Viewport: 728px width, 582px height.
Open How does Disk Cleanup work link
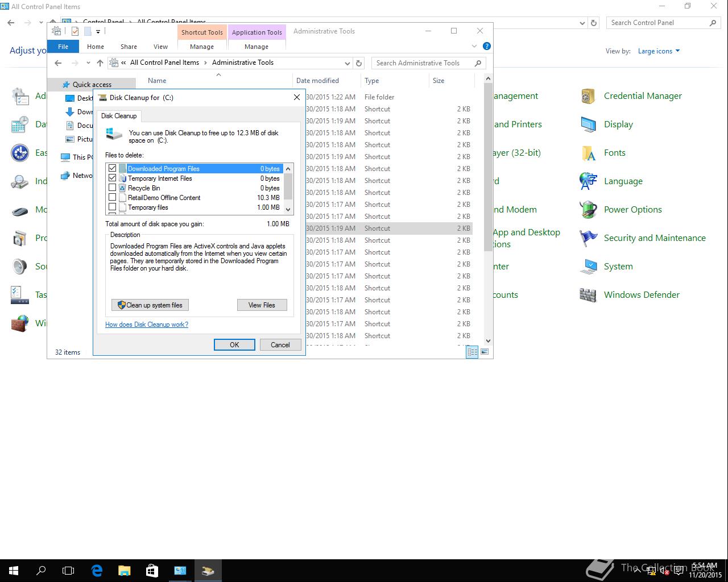pos(147,325)
